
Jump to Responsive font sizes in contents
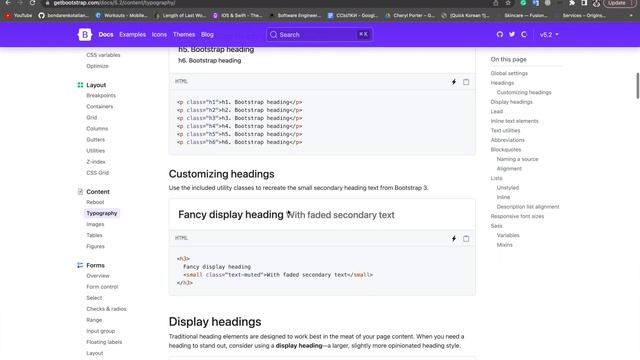(x=517, y=216)
